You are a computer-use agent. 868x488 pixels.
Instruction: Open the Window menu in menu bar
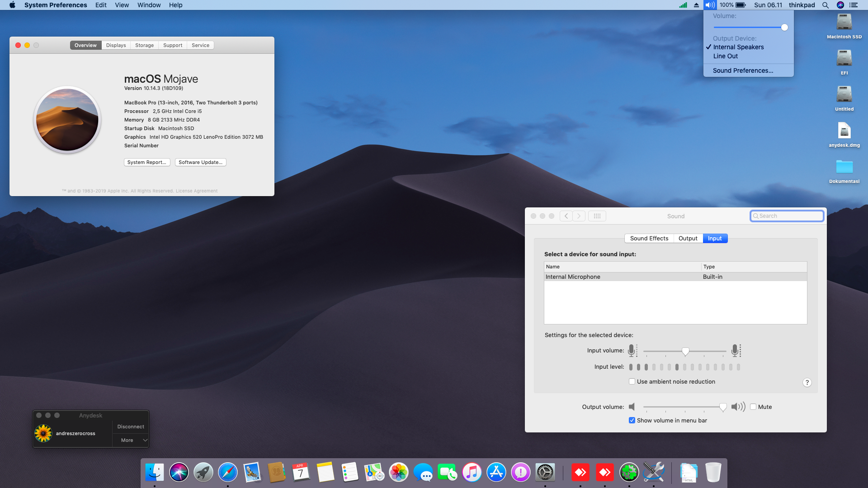click(149, 5)
